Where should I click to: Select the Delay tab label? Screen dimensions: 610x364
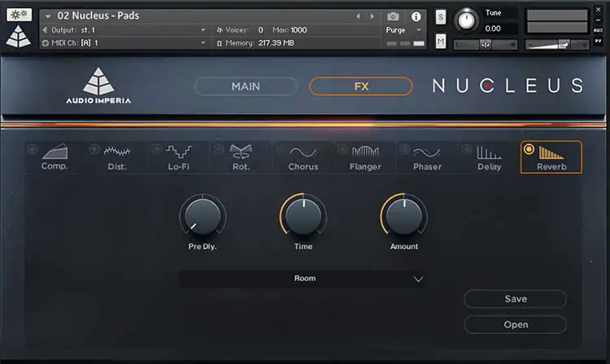490,167
